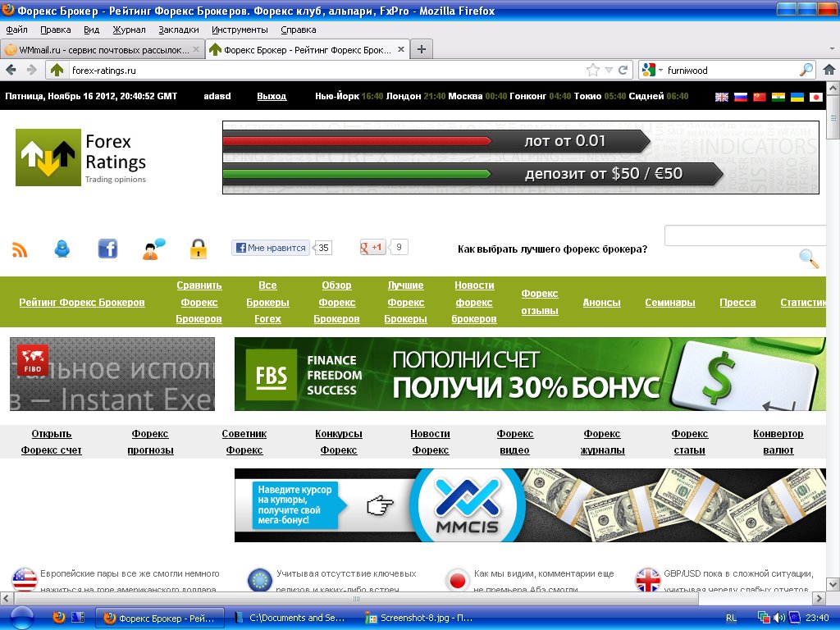
Task: Open the Форекс отзывы link
Action: coord(540,302)
